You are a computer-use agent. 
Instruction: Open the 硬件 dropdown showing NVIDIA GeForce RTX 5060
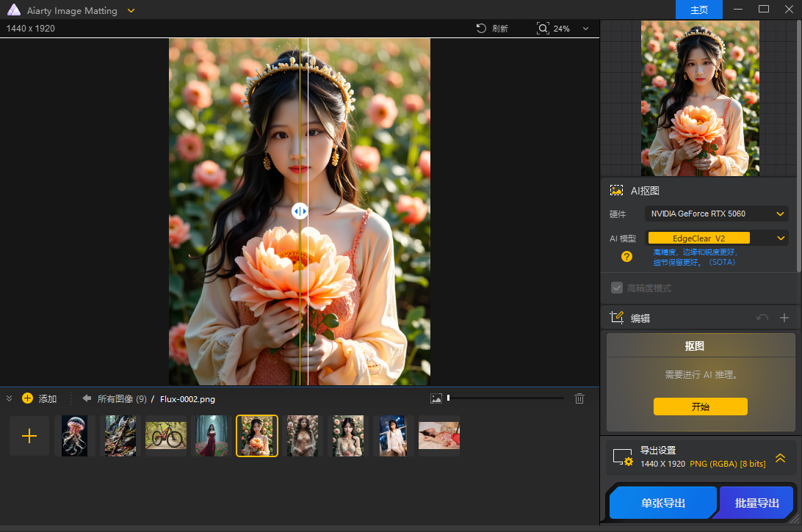[x=716, y=214]
